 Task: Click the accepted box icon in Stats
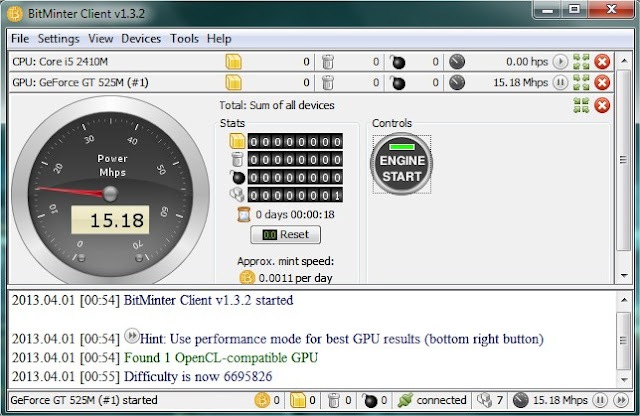pos(237,141)
